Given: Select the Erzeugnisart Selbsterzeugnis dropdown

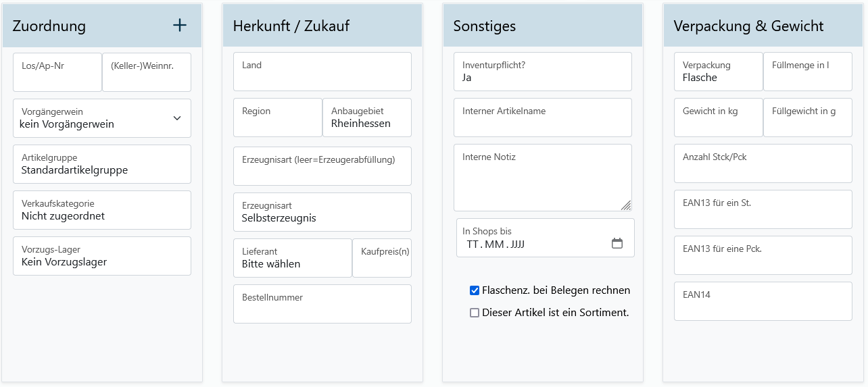Looking at the screenshot, I should (322, 212).
